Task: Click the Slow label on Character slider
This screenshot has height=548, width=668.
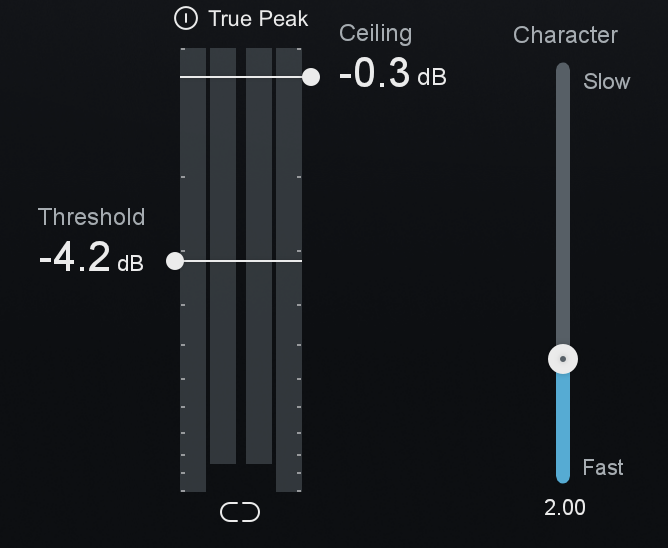Action: pos(607,82)
